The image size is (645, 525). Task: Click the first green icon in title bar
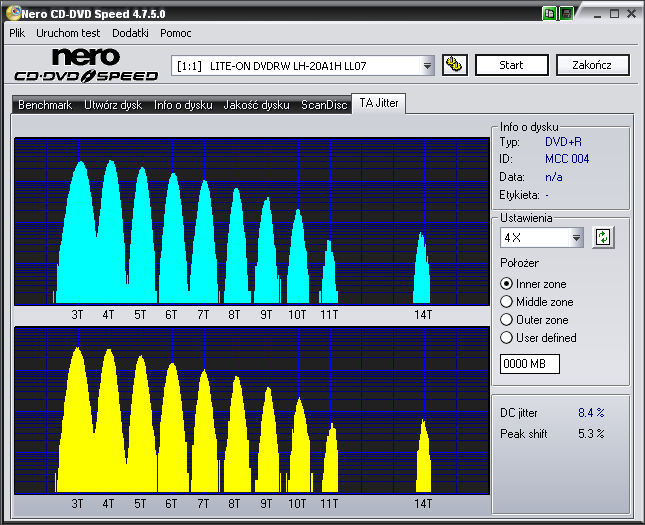pyautogui.click(x=550, y=13)
